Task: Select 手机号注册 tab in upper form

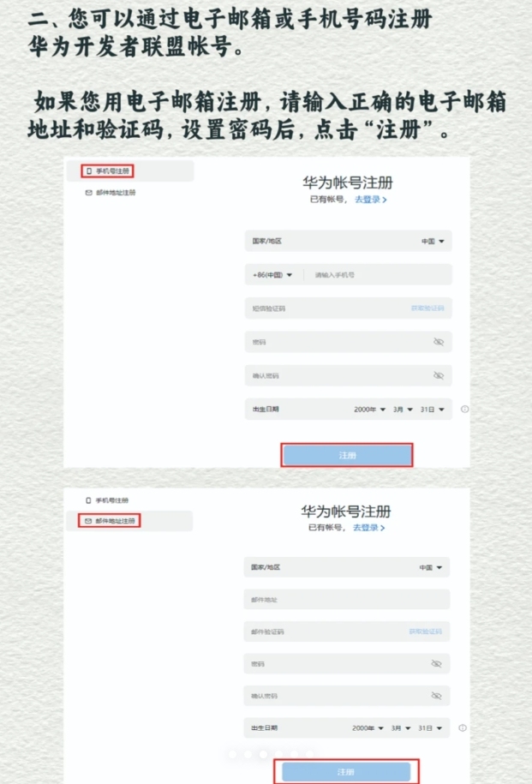Action: 107,171
